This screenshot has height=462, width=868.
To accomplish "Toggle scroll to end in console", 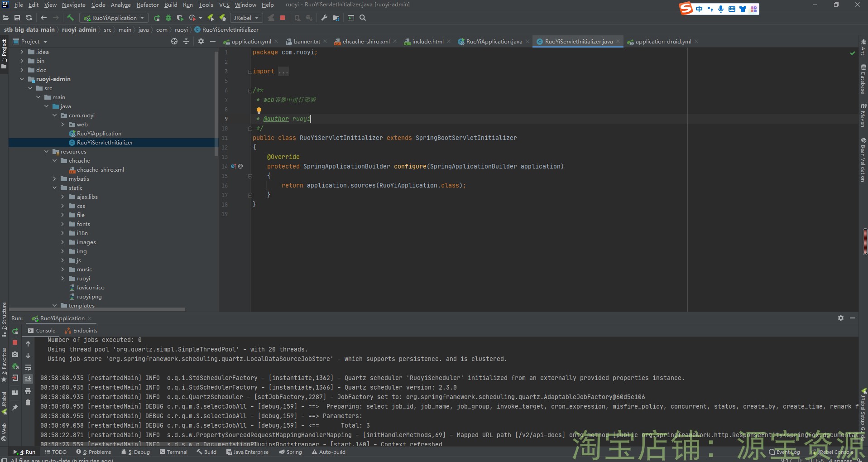I will click(x=28, y=379).
